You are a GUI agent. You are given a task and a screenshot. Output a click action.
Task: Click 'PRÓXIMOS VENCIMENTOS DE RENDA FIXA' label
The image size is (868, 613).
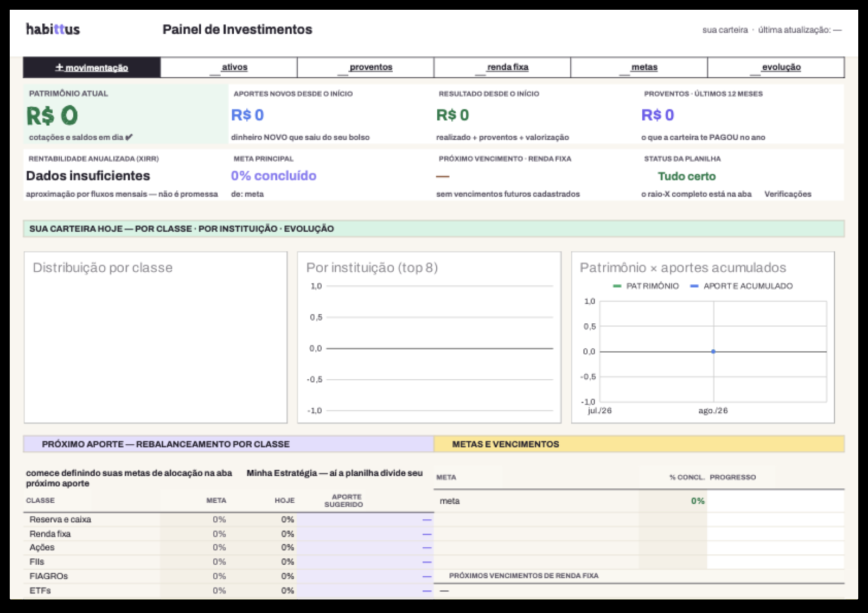point(524,576)
